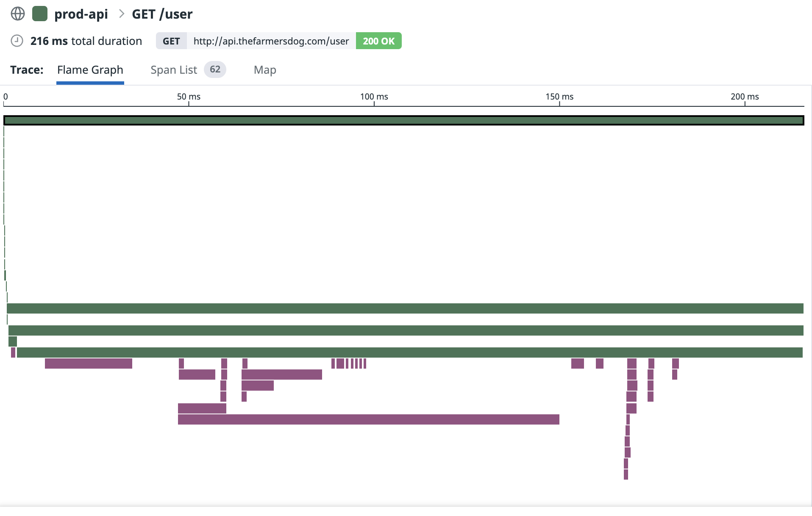Select the outlined root span bar at top
This screenshot has width=812, height=516.
coord(404,120)
